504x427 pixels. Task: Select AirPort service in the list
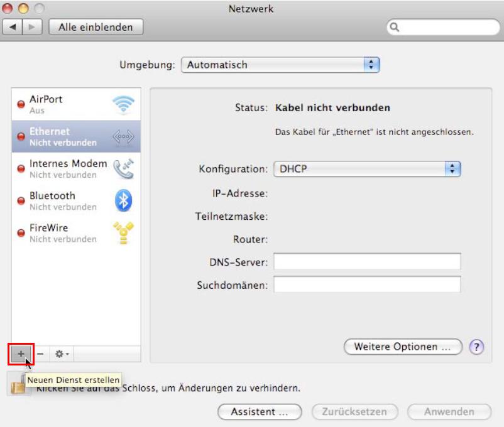pyautogui.click(x=76, y=104)
